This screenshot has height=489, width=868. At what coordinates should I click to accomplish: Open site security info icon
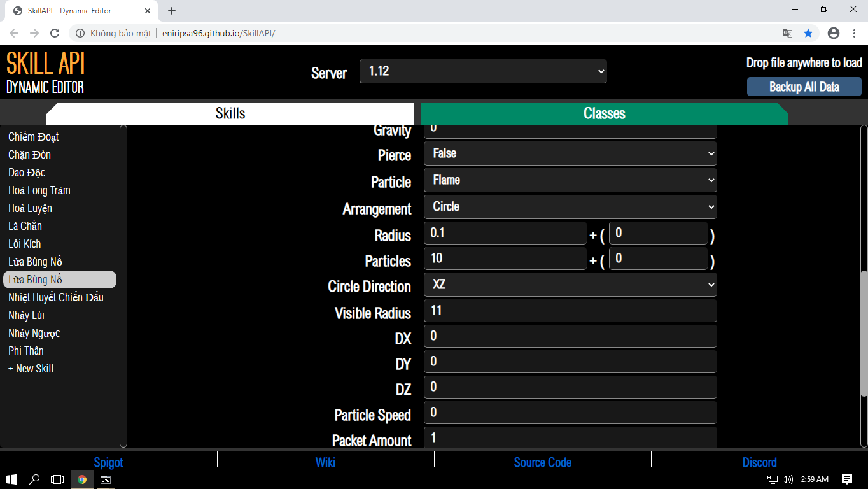point(81,33)
